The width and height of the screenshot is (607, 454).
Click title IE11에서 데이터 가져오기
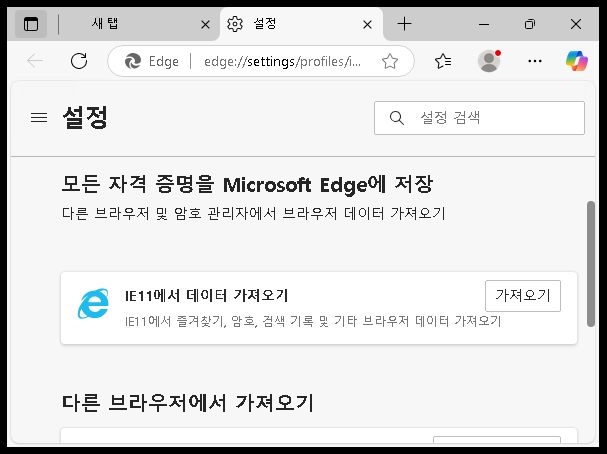[207, 296]
